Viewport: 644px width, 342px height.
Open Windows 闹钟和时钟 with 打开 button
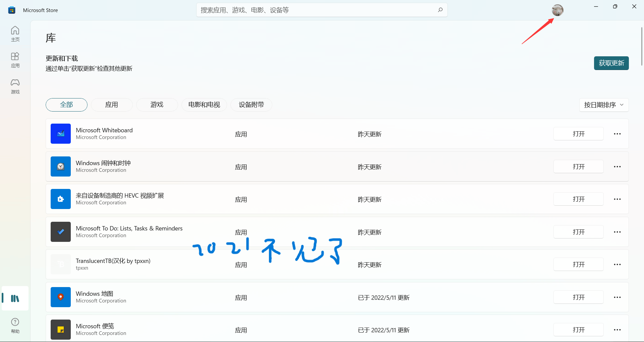[578, 166]
